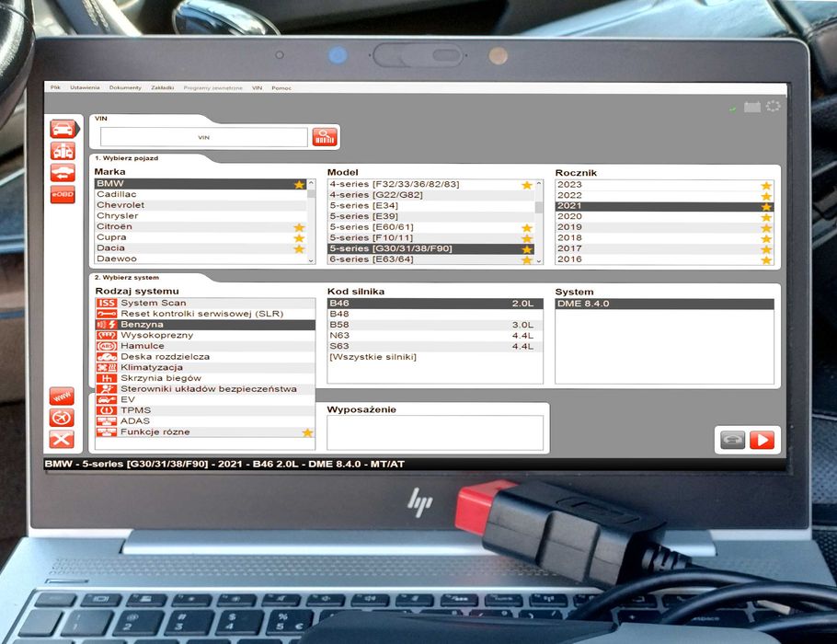Open the Dokumenty menu
The width and height of the screenshot is (837, 644).
125,87
